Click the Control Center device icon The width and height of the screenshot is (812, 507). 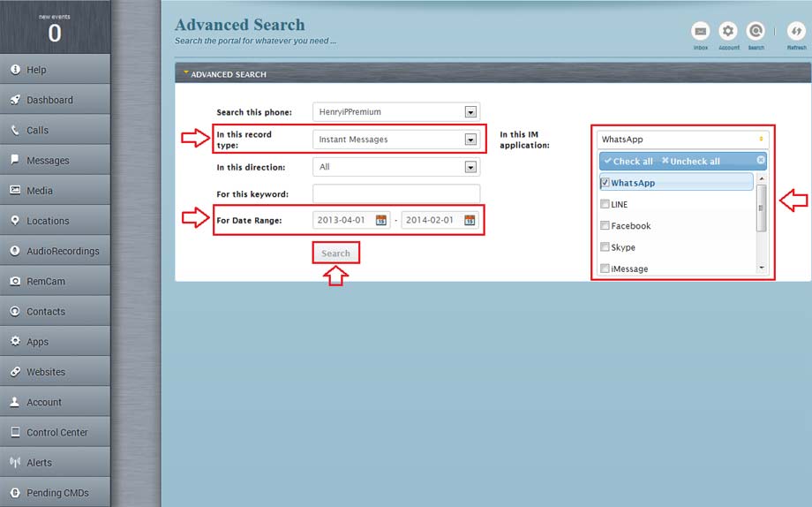click(x=15, y=432)
